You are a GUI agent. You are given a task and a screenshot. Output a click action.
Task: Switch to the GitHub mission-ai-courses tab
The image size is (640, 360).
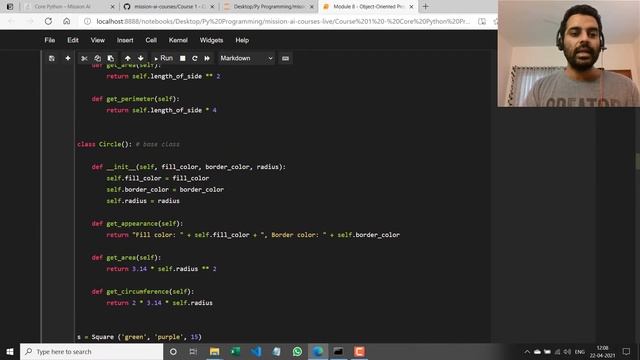165,7
